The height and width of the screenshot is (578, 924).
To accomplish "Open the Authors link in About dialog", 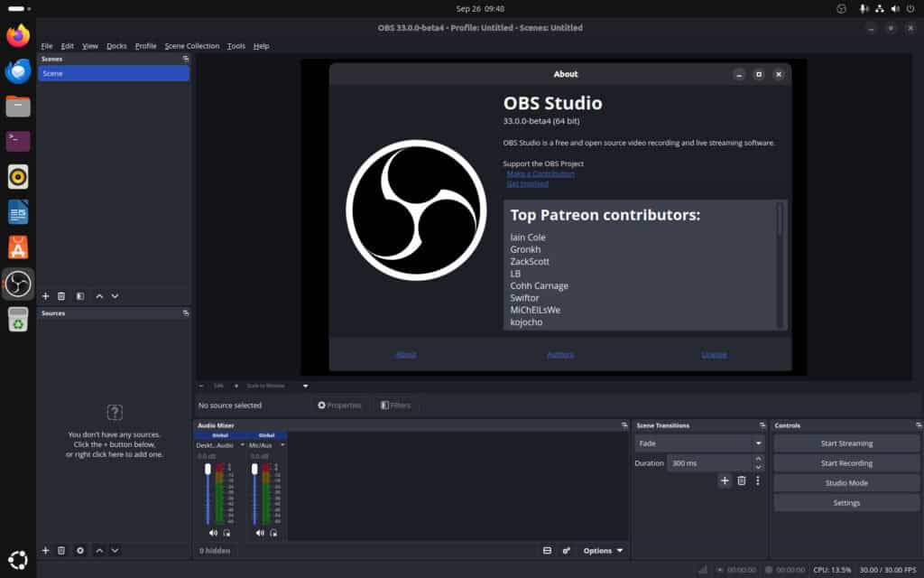I will 559,354.
